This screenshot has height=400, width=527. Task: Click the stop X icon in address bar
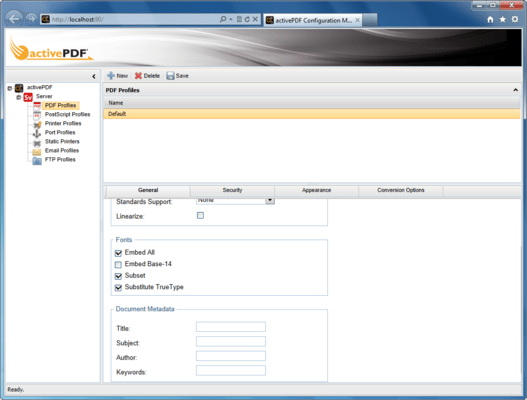[x=255, y=19]
